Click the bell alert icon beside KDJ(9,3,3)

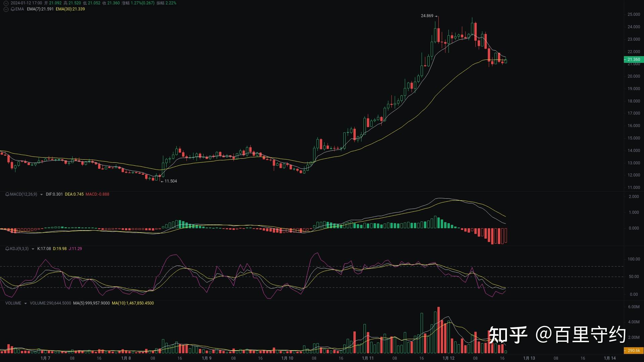point(7,249)
